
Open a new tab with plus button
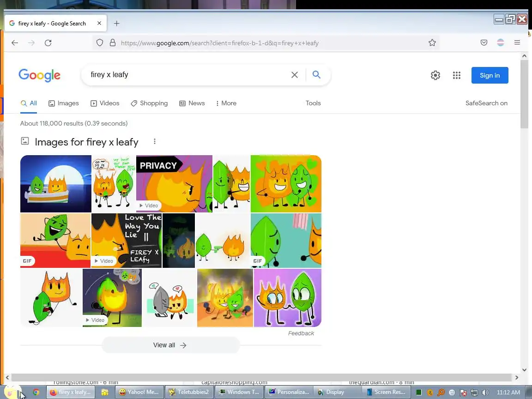117,24
